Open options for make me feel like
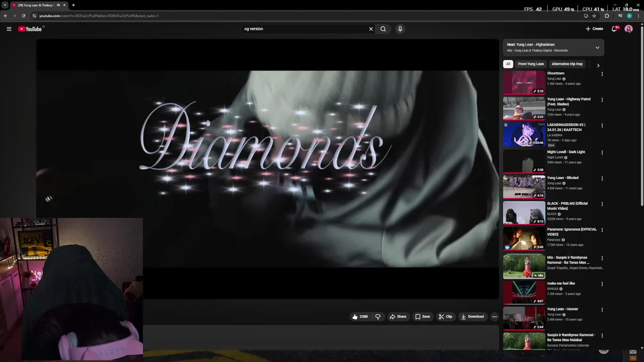 [602, 284]
